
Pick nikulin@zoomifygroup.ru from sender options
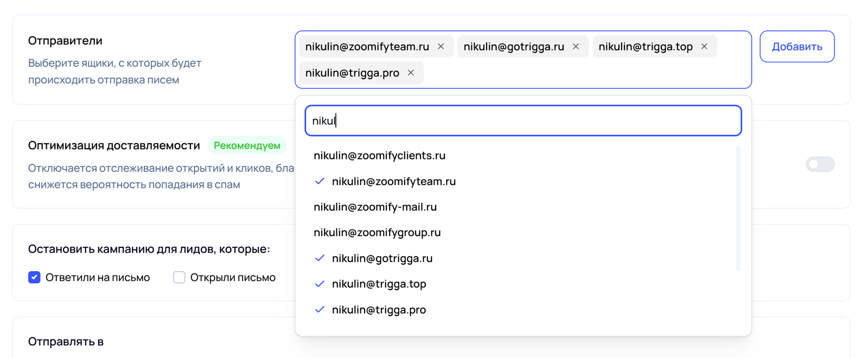coord(377,233)
